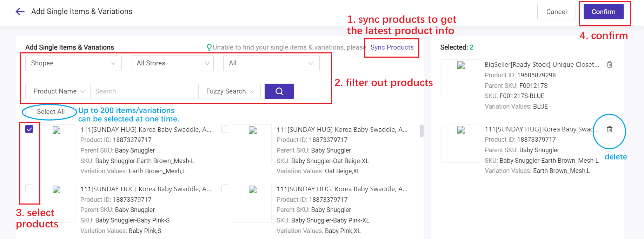The image size is (644, 239).
Task: Click the Baby Pink-S product thumbnail
Action: coord(56,203)
